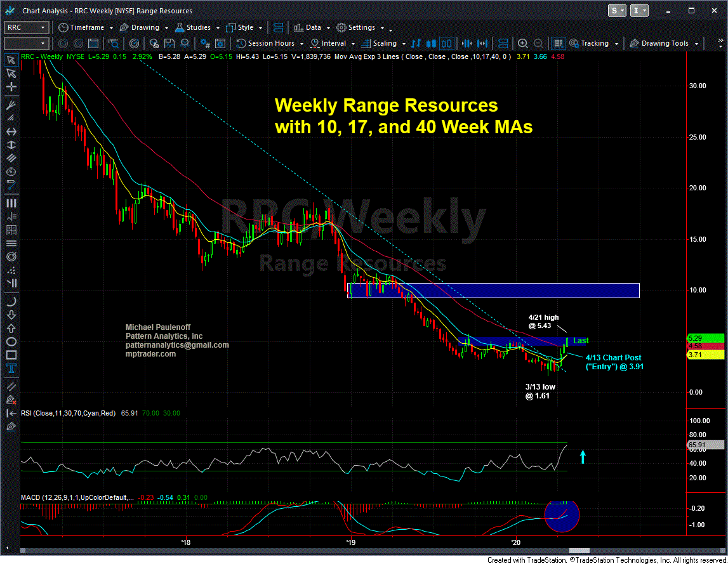Click the green 5.29 last price tag
The image size is (728, 564).
[x=705, y=338]
